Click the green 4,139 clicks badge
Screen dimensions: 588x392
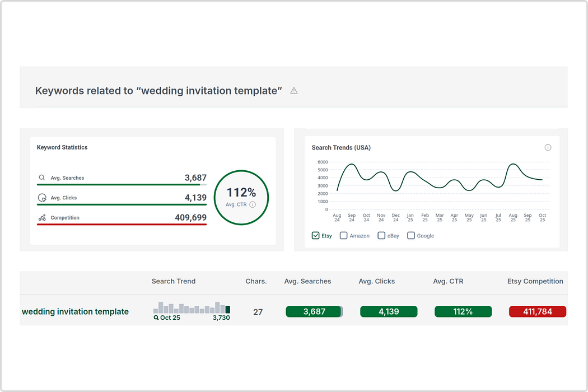pyautogui.click(x=389, y=312)
